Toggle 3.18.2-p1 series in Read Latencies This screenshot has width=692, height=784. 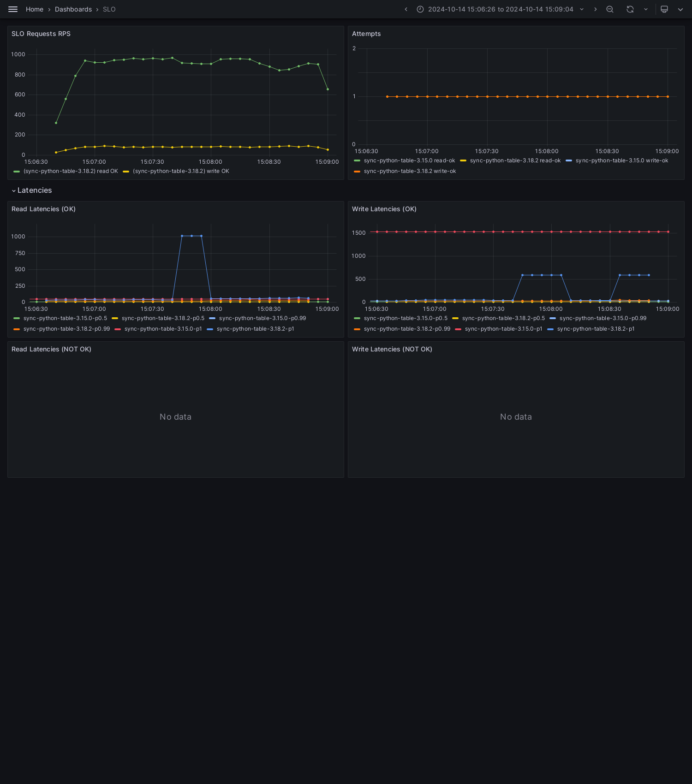click(255, 329)
